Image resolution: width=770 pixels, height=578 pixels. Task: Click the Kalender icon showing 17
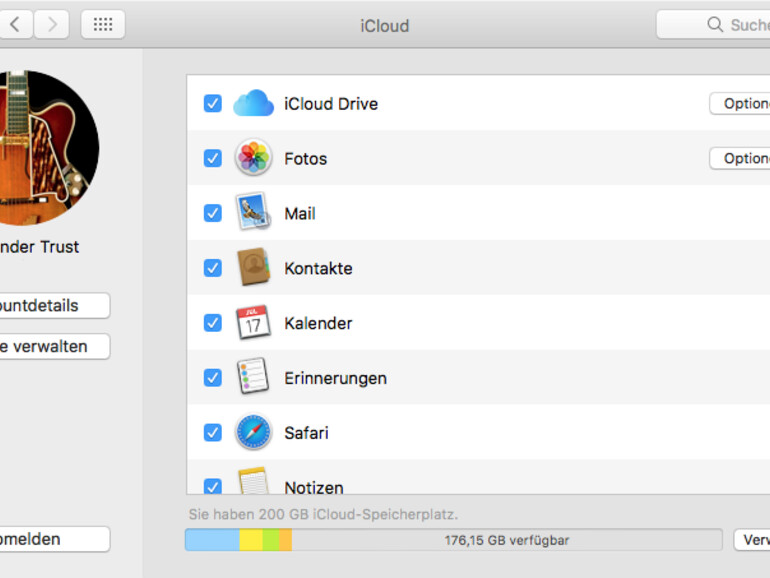pos(253,322)
